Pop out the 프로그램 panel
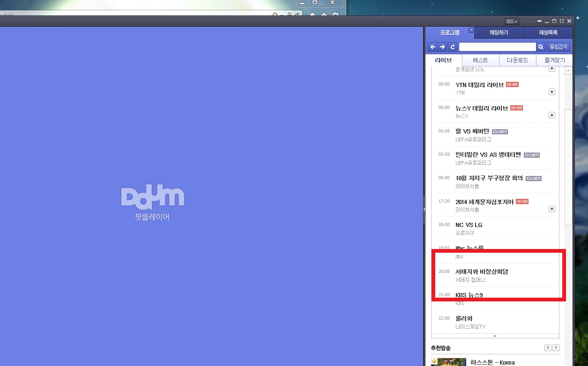Screen dimensions: 588x366 471,30
